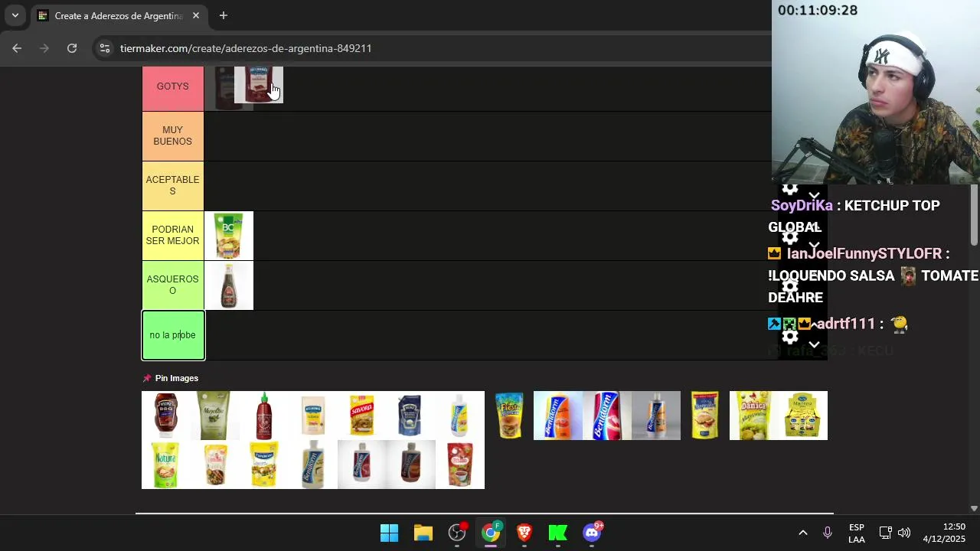Click the microphone tray icon
Image resolution: width=980 pixels, height=551 pixels.
pos(827,533)
